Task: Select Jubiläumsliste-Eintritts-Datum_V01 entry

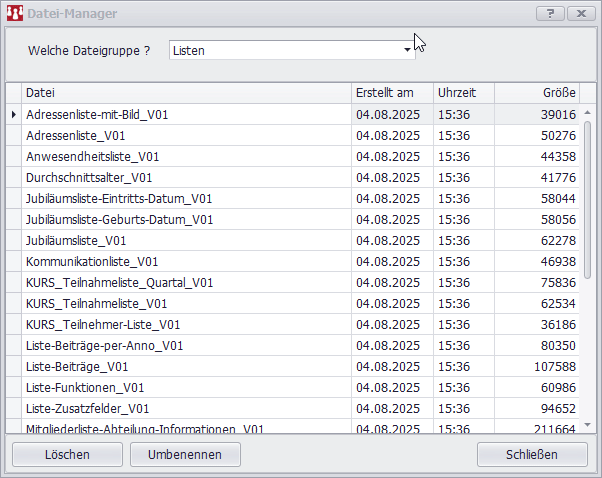Action: pyautogui.click(x=119, y=198)
